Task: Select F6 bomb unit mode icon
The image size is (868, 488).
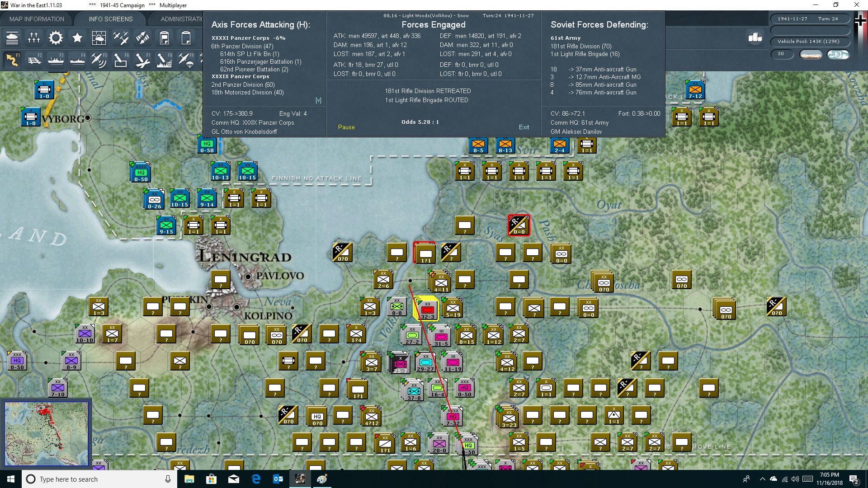Action: (x=121, y=60)
